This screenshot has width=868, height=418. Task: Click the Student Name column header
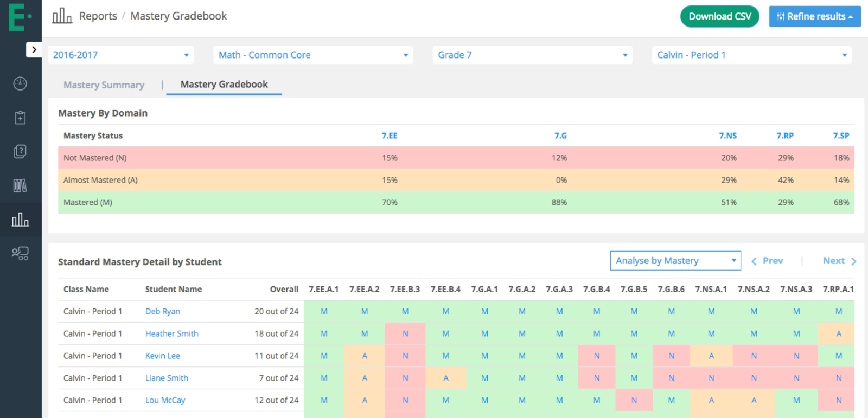174,289
